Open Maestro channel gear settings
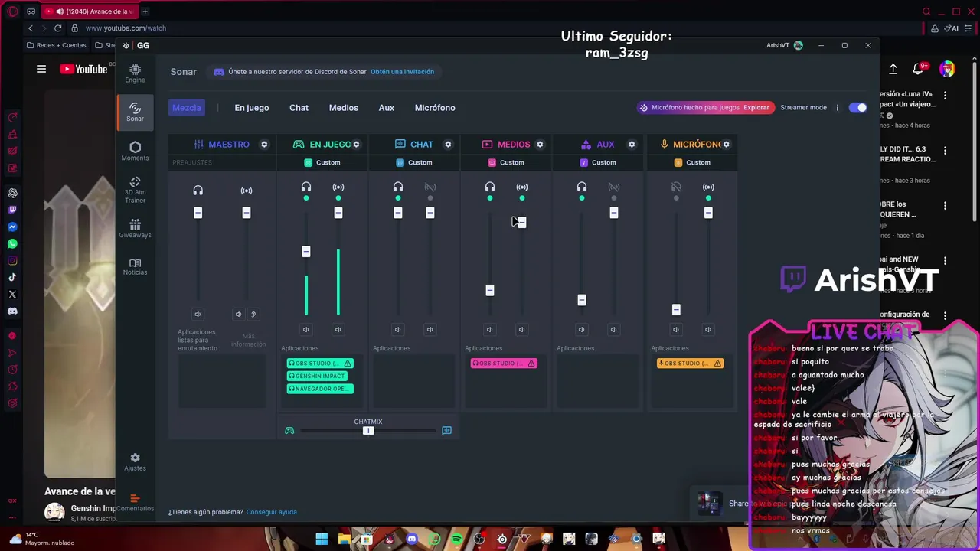The width and height of the screenshot is (980, 551). tap(264, 144)
